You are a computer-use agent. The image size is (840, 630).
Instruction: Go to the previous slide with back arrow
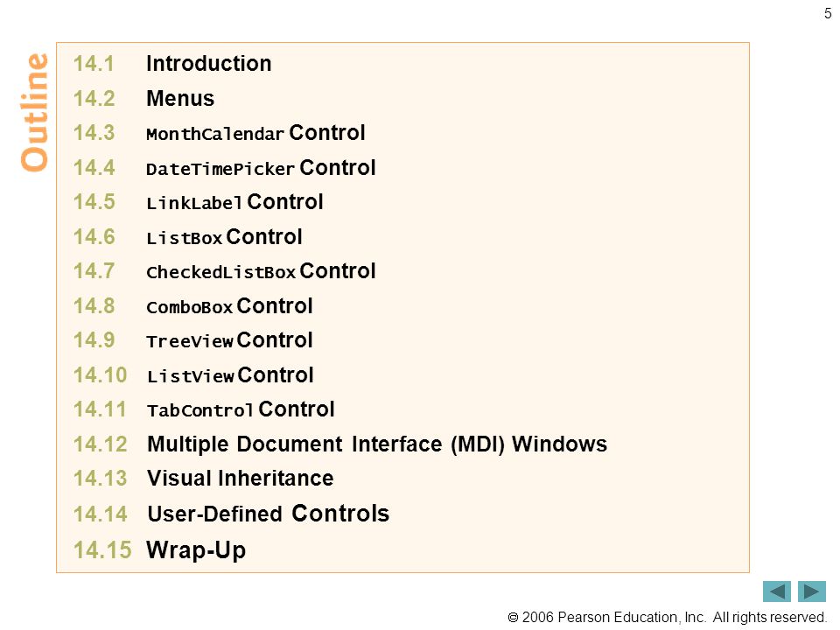point(776,591)
